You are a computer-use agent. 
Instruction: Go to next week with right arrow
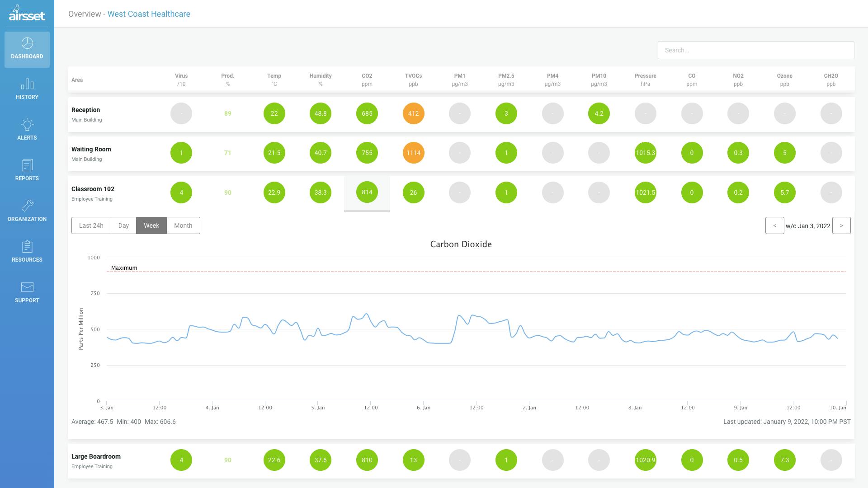pos(841,225)
